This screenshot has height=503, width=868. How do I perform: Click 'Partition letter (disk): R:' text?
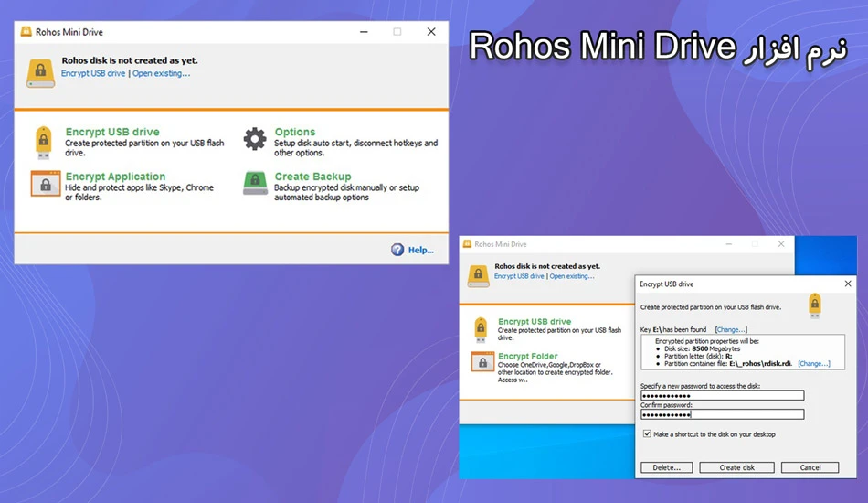point(699,356)
